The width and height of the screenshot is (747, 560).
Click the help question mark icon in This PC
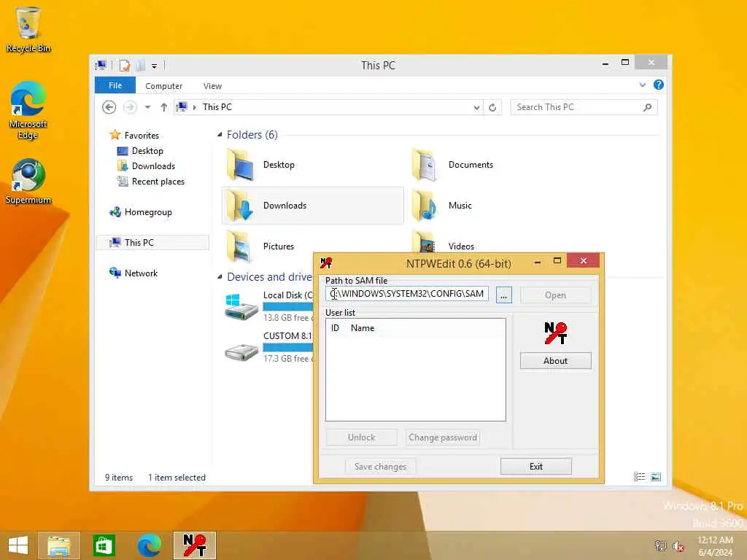click(x=659, y=85)
